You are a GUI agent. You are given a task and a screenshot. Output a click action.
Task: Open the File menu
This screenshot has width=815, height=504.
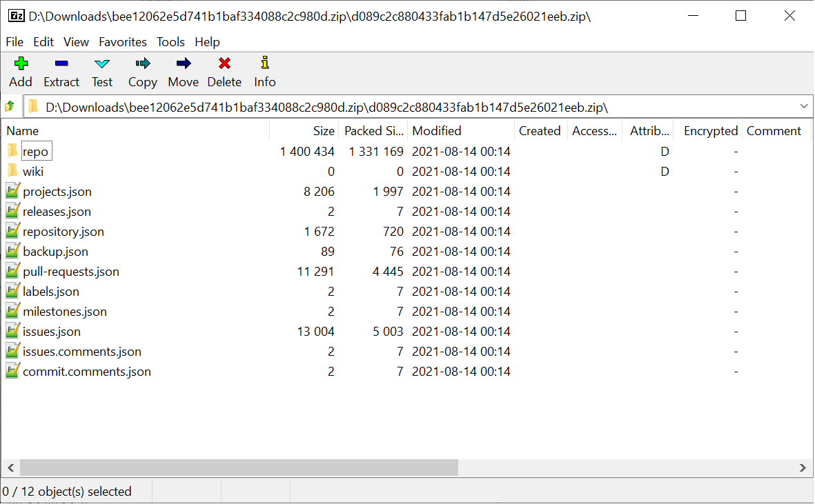[x=14, y=41]
